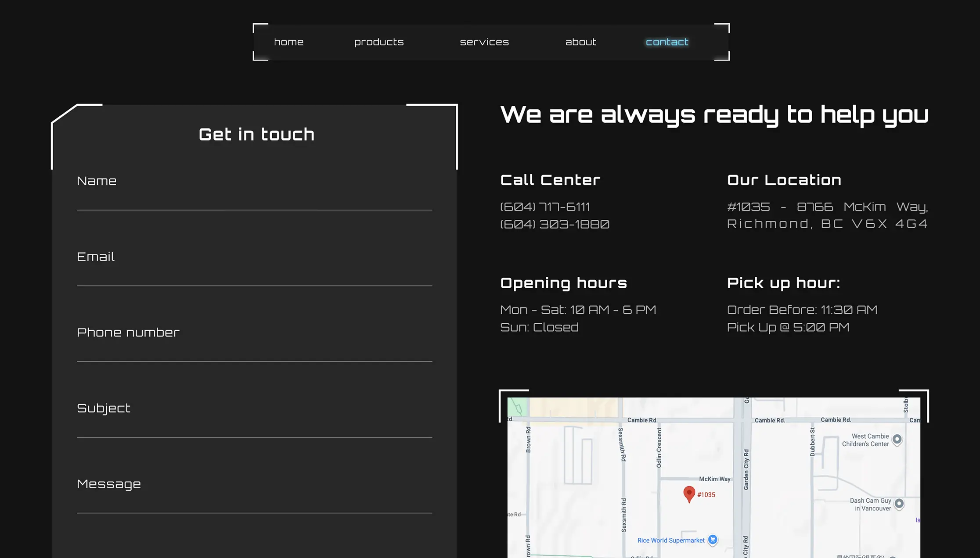Click "Sun: Closed" text
The image size is (980, 558).
tap(539, 327)
